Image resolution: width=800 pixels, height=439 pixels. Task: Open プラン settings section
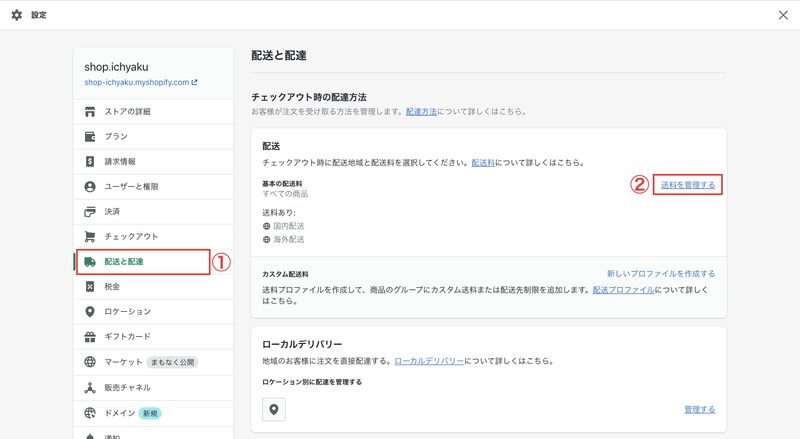pyautogui.click(x=154, y=137)
